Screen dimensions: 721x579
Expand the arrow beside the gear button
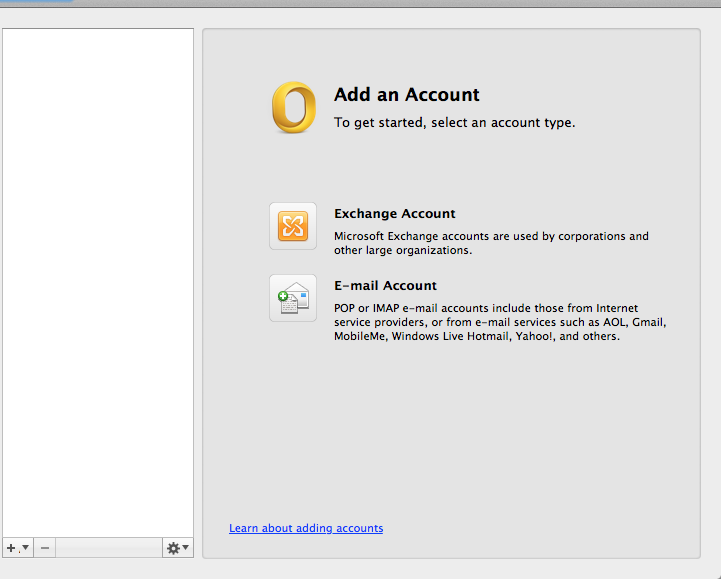(x=185, y=547)
